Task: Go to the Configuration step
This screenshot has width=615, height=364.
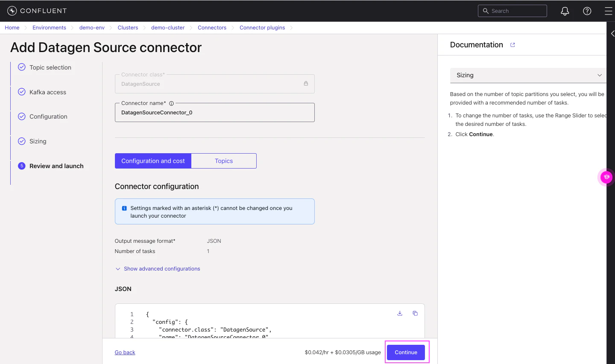Action: click(x=48, y=116)
